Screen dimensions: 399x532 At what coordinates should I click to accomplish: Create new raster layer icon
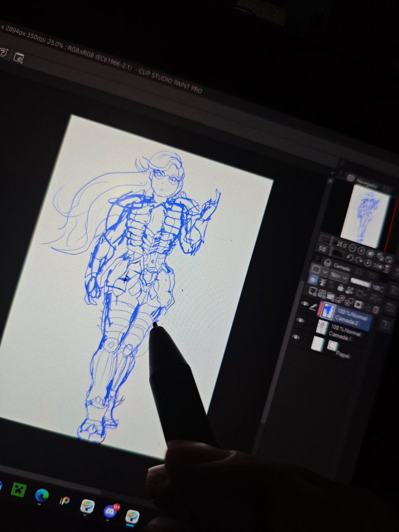click(x=313, y=291)
